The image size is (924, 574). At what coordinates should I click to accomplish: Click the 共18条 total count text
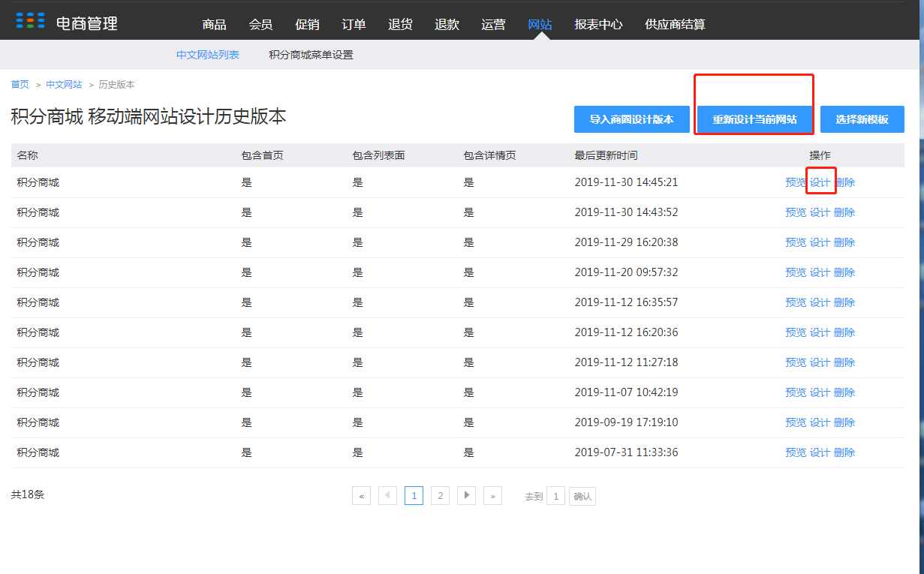(28, 494)
